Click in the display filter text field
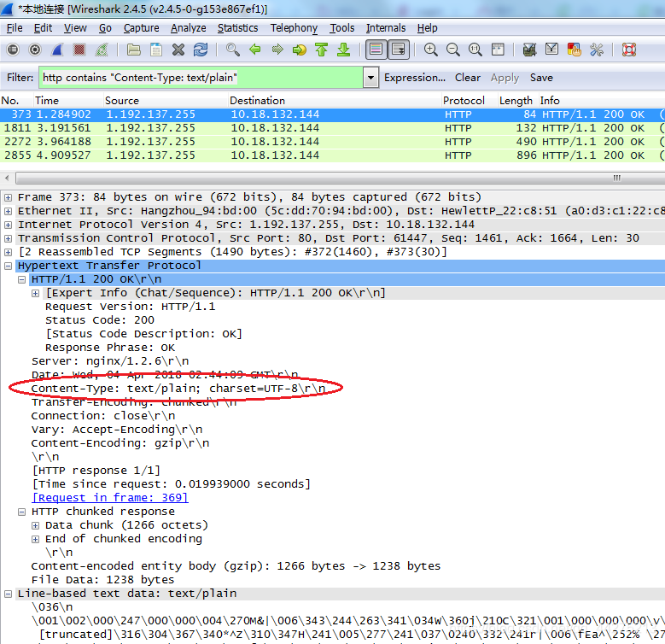Viewport: 665px width, 644px height. click(x=201, y=78)
